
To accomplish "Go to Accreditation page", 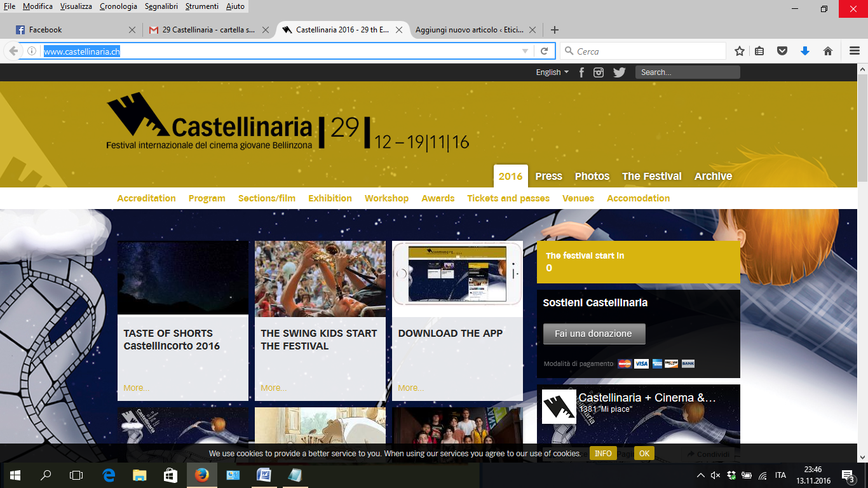I will coord(146,198).
